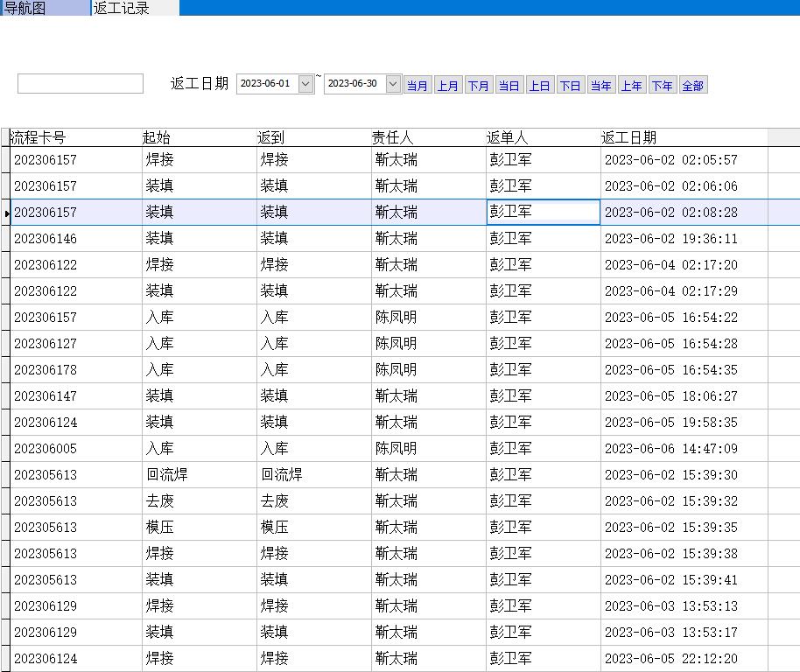Select the row with card number 202306146
This screenshot has width=800, height=672.
point(46,239)
